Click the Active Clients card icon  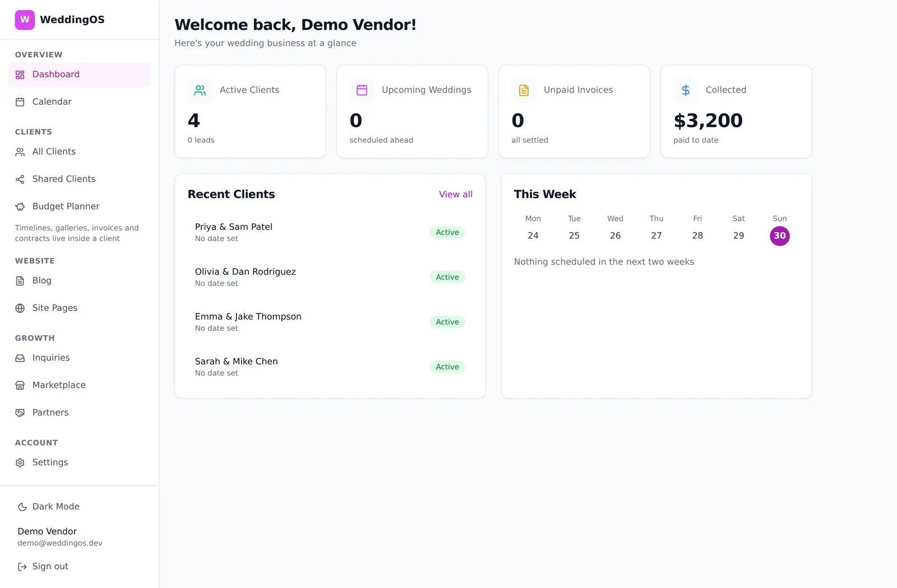pyautogui.click(x=200, y=90)
